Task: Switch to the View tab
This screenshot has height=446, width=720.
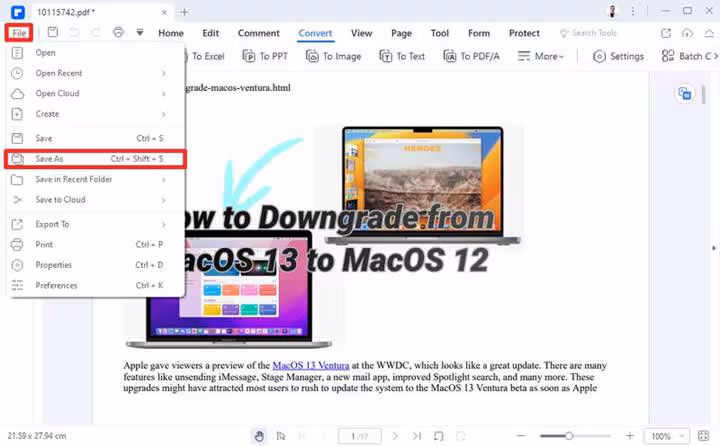Action: pos(361,33)
